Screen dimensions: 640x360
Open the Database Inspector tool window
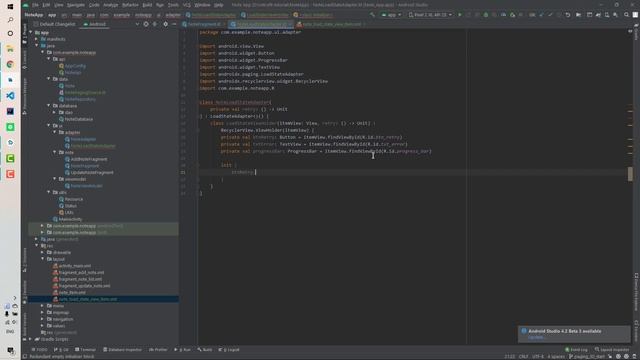coord(122,350)
